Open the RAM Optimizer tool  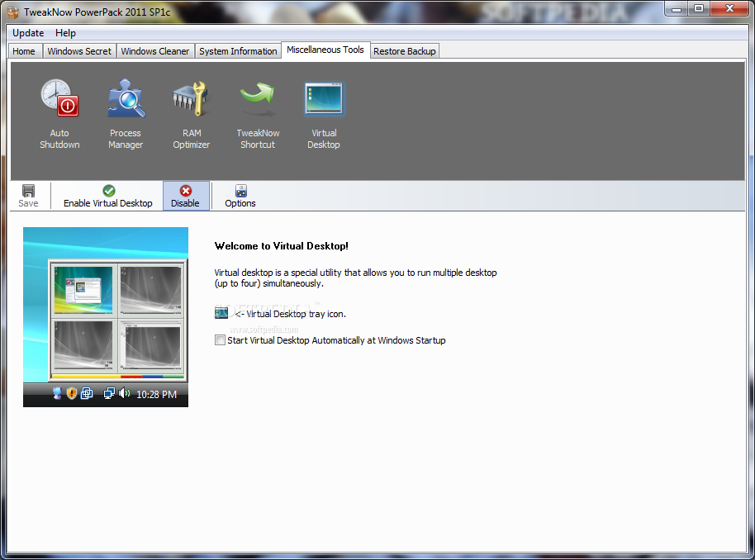tap(191, 114)
